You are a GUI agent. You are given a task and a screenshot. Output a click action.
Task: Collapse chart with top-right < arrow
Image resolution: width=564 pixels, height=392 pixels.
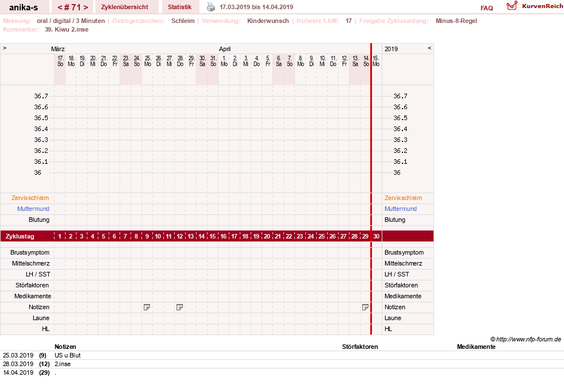(x=429, y=48)
